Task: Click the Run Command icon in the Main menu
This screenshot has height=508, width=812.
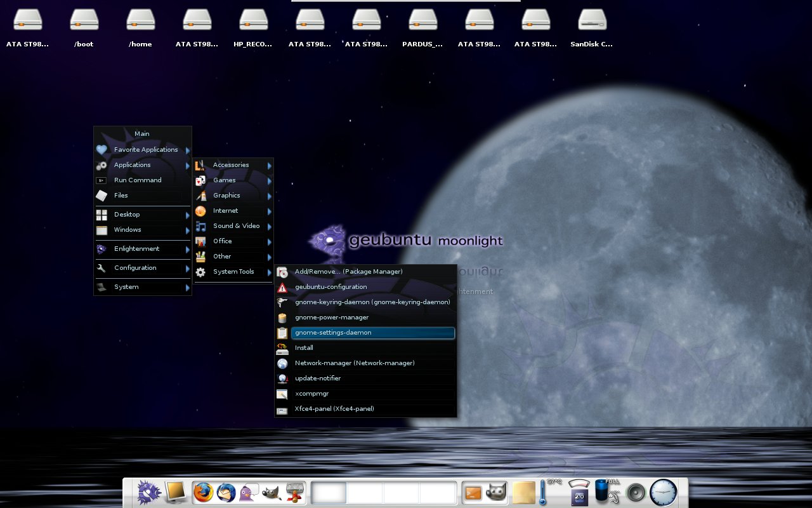Action: click(x=101, y=180)
